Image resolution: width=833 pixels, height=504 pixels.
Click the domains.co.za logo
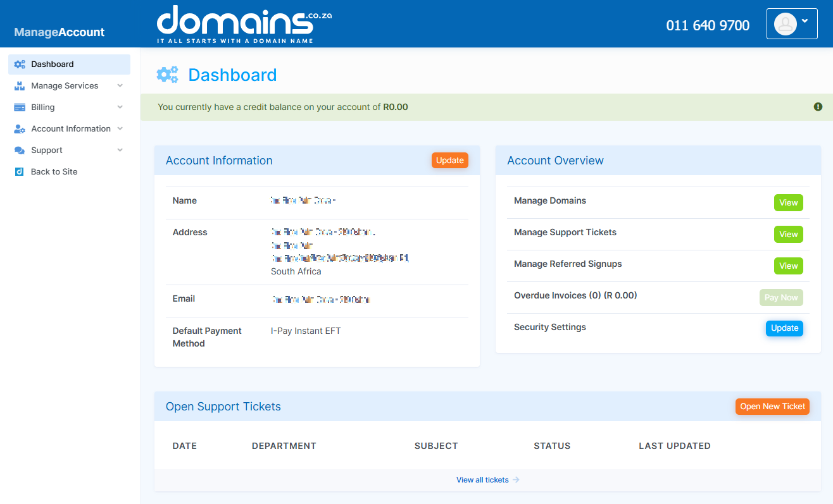pyautogui.click(x=244, y=23)
